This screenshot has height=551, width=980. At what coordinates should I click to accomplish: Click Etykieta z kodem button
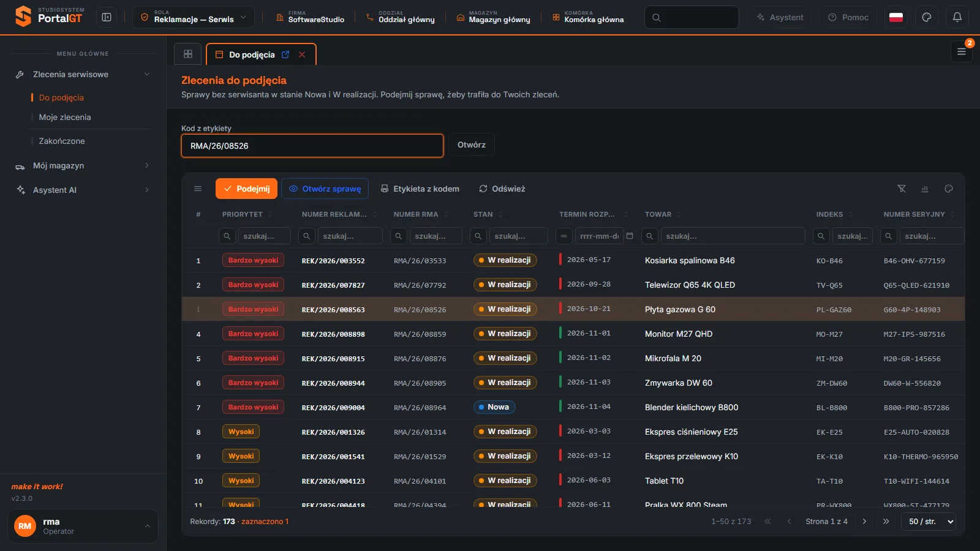[420, 189]
